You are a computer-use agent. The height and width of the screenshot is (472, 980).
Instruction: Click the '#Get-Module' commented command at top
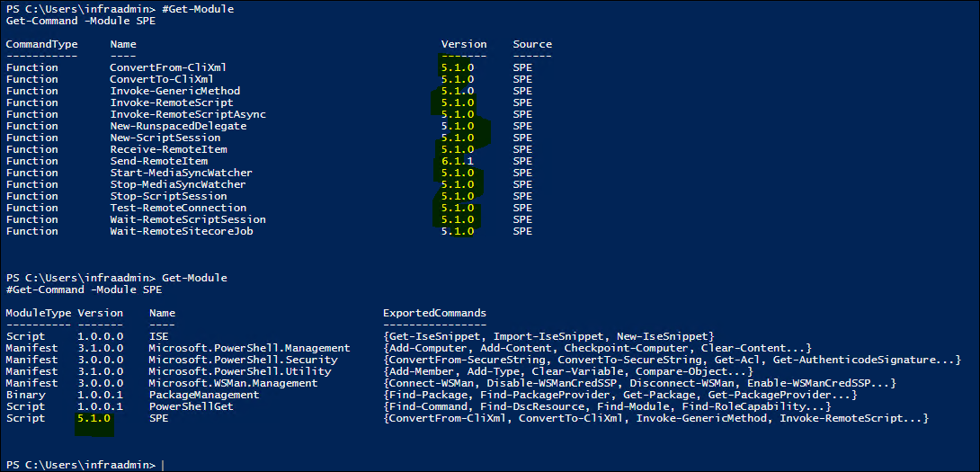198,9
